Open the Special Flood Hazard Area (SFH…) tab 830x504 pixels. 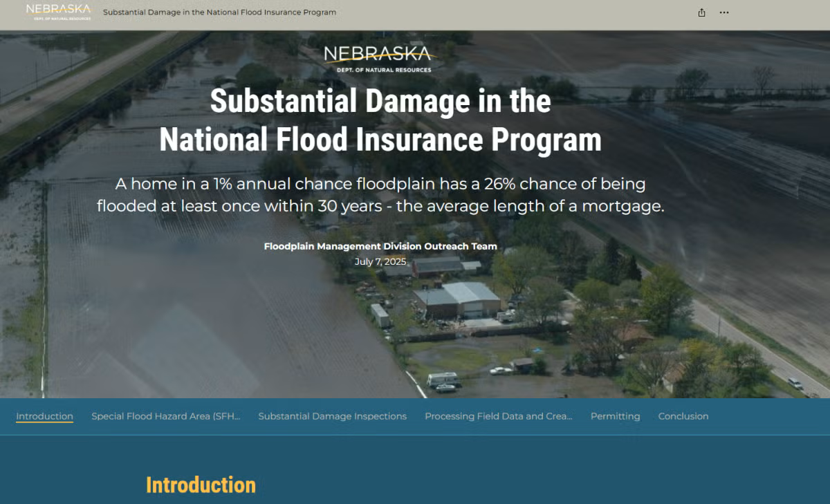(x=166, y=416)
